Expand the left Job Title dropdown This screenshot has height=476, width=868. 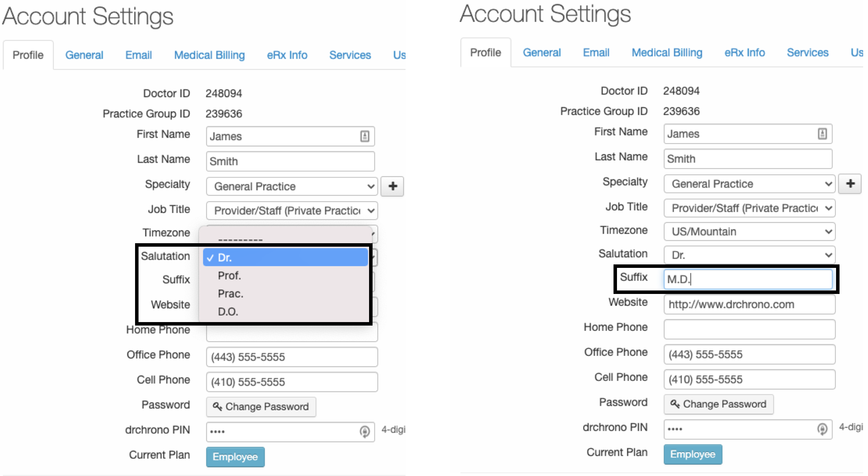(x=292, y=211)
